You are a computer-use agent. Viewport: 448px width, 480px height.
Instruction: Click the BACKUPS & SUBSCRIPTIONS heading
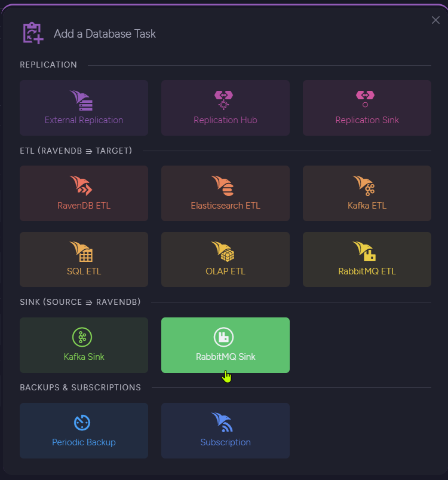(81, 387)
